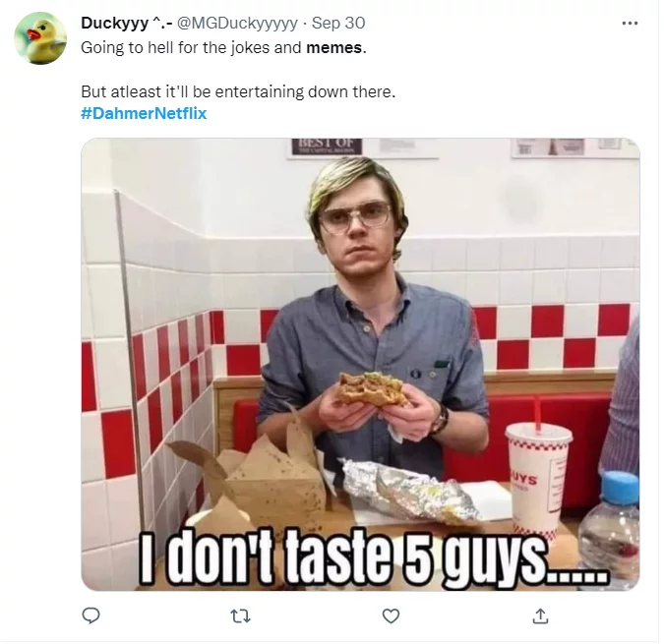Open the three-dot more options menu
The height and width of the screenshot is (644, 664).
[x=630, y=23]
